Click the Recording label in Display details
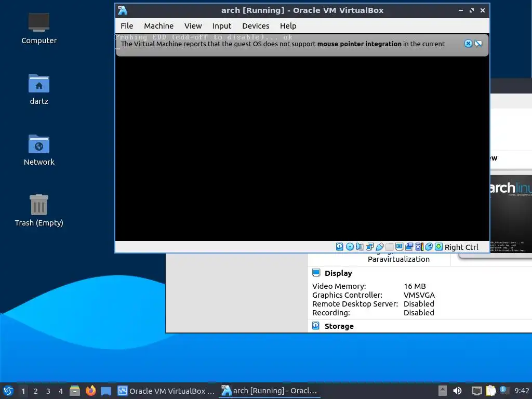Screen dimensions: 532x399 point(331,312)
